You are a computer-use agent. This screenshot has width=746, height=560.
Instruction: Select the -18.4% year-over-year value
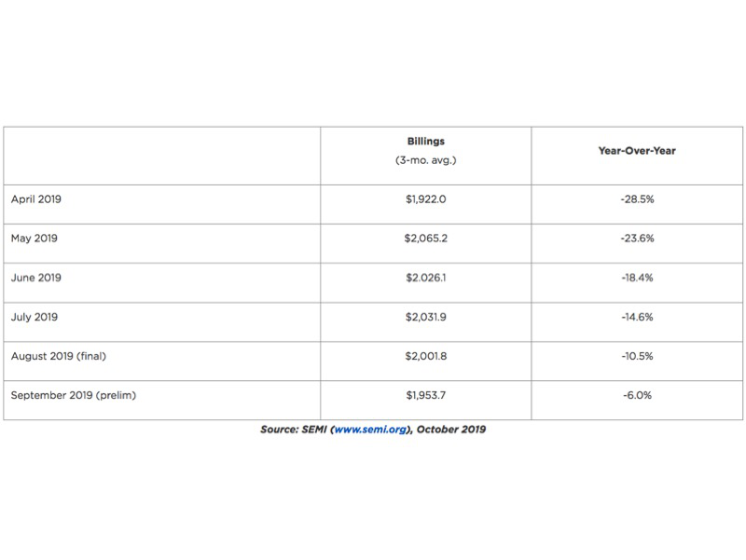[637, 278]
